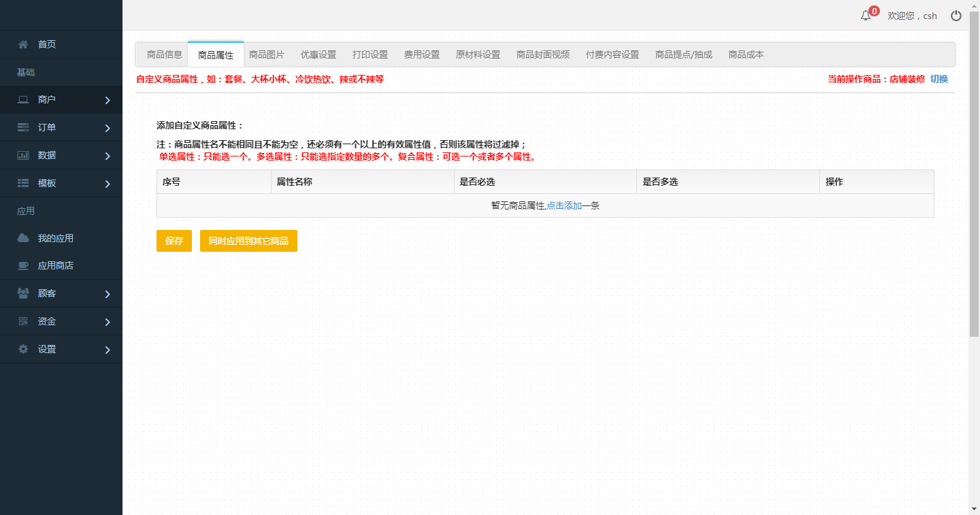
Task: Click the cup icon for 应用商店
Action: tap(23, 266)
